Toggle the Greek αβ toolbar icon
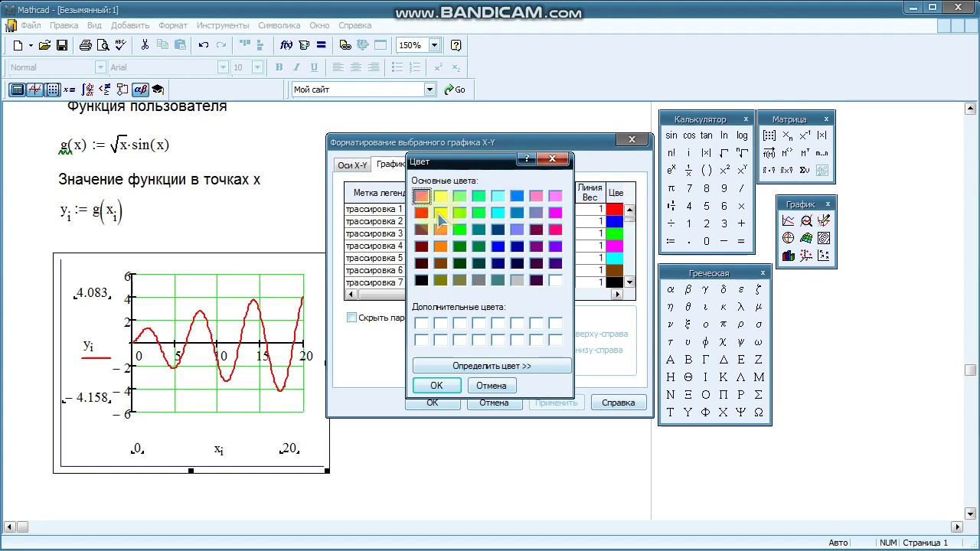The image size is (980, 551). pos(140,90)
